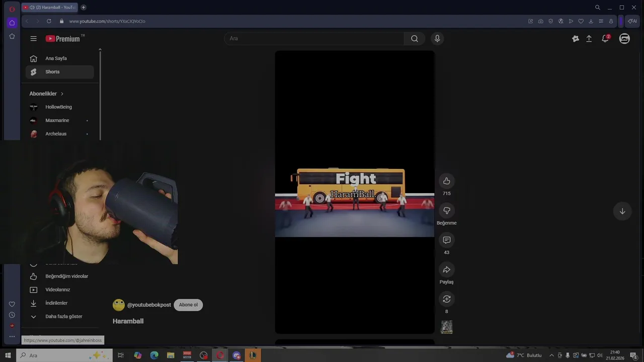The height and width of the screenshot is (362, 644).
Task: Open Opera sidebar home workspace icon
Action: [12, 23]
